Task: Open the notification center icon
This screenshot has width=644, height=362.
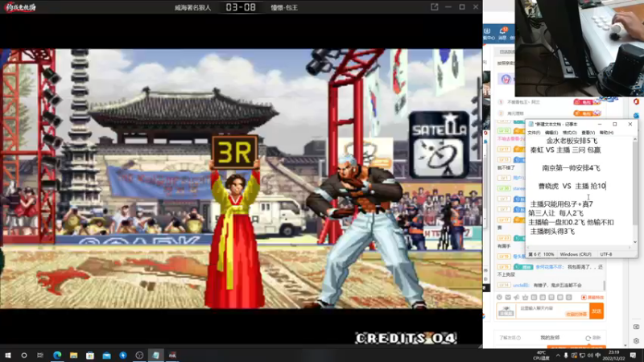Action: (x=633, y=356)
